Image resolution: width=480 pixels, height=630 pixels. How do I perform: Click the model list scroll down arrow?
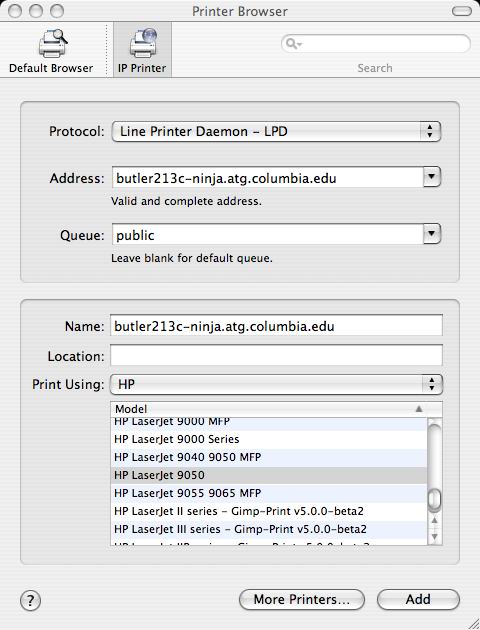tap(434, 536)
